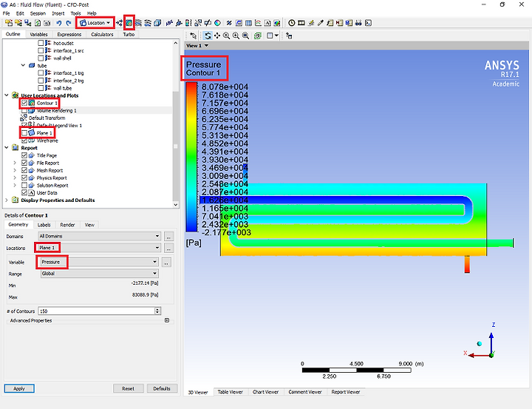Click the pressure legend color bar

(x=191, y=157)
